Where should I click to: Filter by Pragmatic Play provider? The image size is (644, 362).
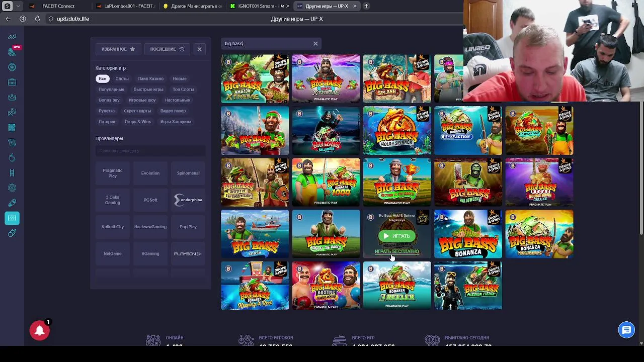[x=113, y=173]
